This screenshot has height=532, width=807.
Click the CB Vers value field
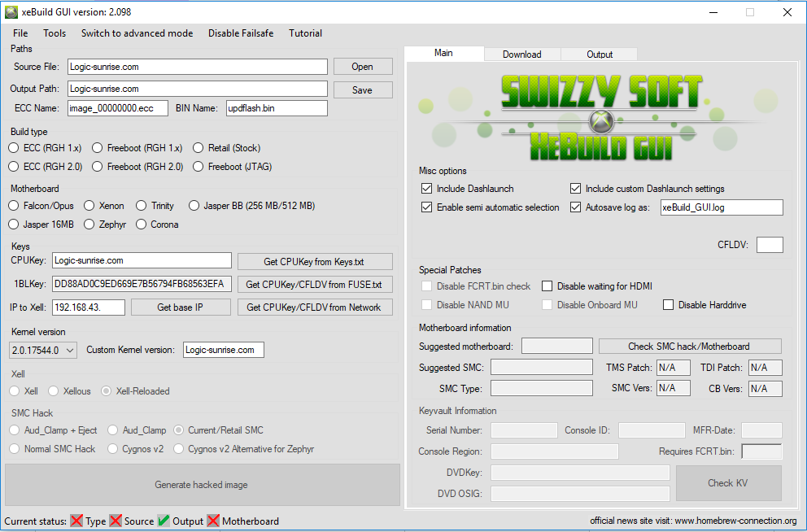[x=766, y=388]
